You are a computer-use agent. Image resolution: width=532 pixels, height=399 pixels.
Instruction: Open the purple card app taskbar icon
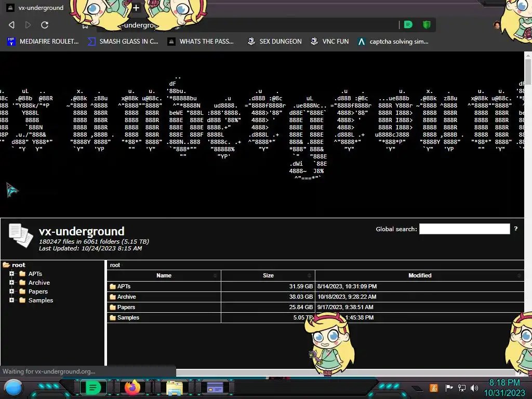pos(215,388)
